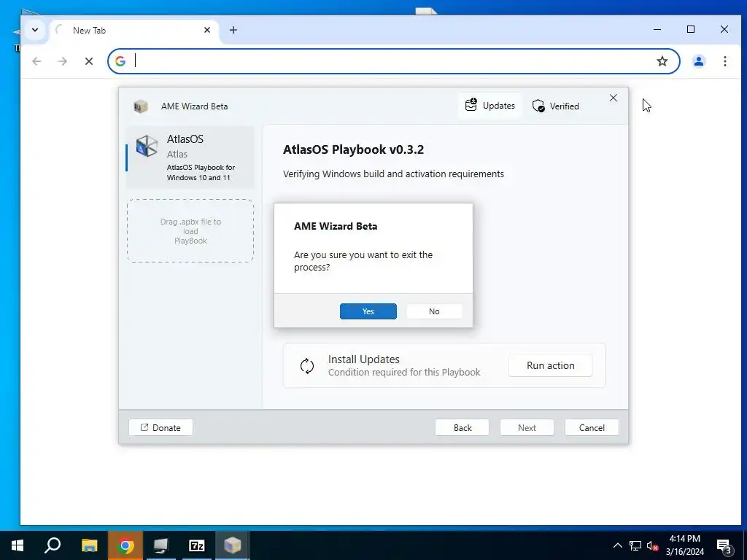The image size is (747, 560).
Task: Click the 'Verifying Windows build' status text
Action: pos(393,174)
